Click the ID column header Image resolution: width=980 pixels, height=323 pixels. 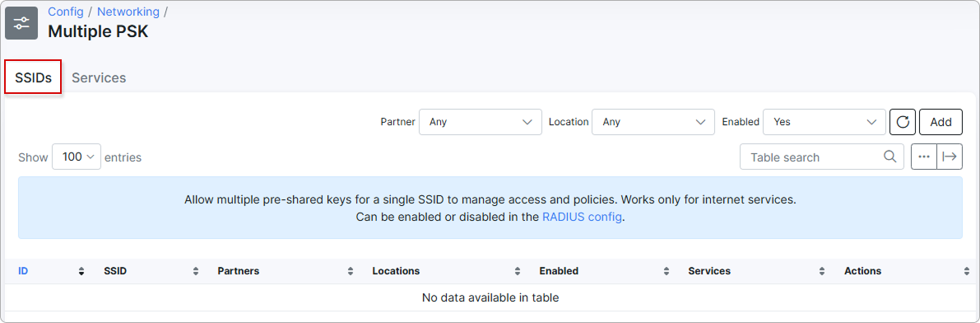click(23, 271)
